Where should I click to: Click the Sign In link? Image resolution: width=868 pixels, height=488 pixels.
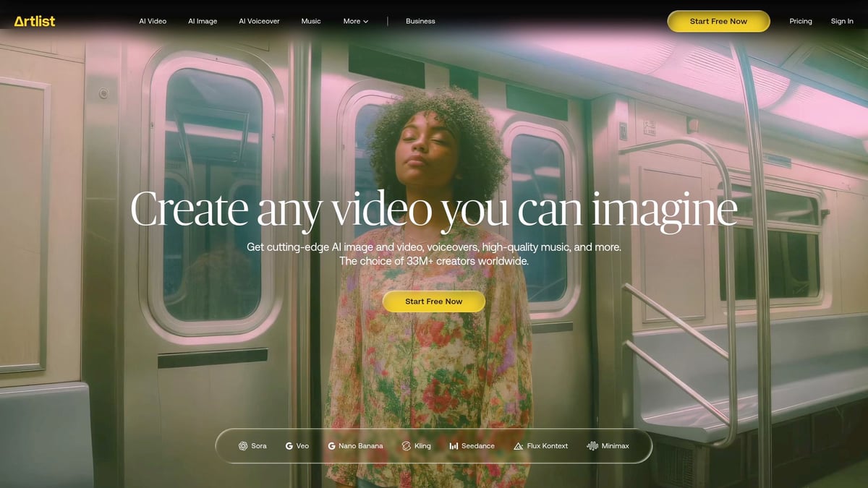pos(842,21)
